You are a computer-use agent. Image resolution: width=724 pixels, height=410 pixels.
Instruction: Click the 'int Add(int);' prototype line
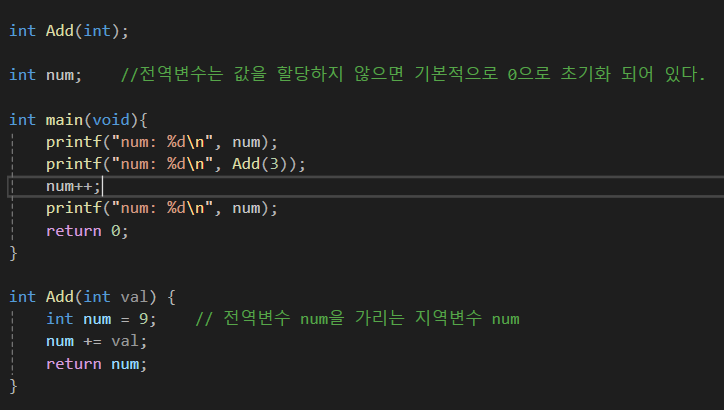[x=69, y=31]
